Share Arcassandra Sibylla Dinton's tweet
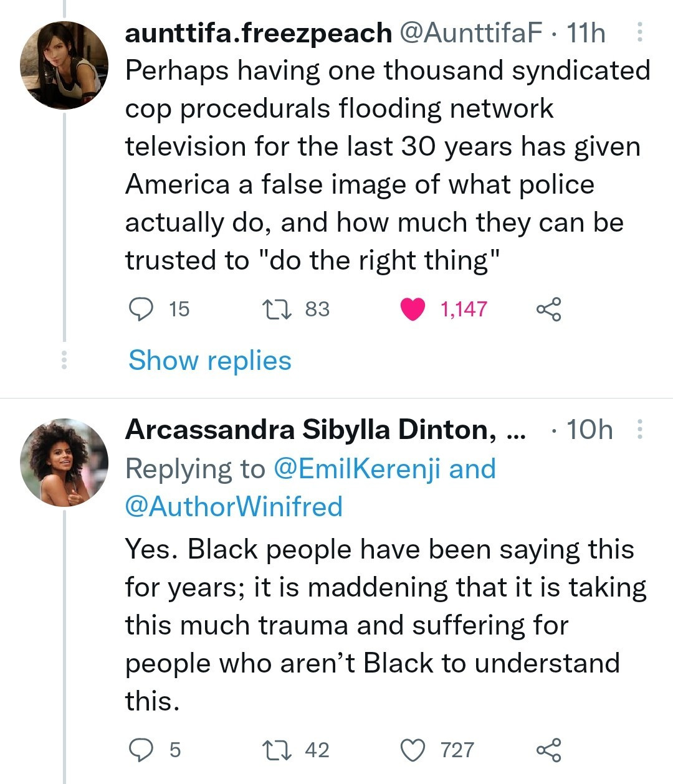 (x=548, y=749)
